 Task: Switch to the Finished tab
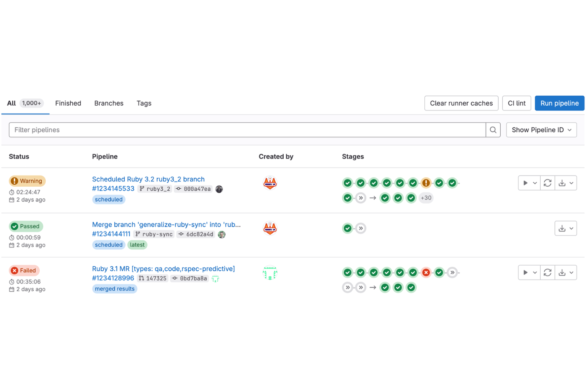click(x=68, y=103)
